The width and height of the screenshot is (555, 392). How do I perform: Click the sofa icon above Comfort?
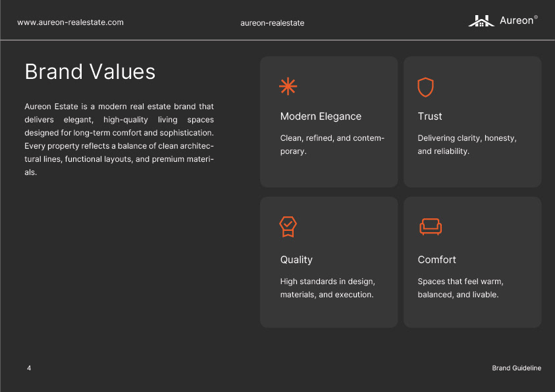[x=431, y=226]
